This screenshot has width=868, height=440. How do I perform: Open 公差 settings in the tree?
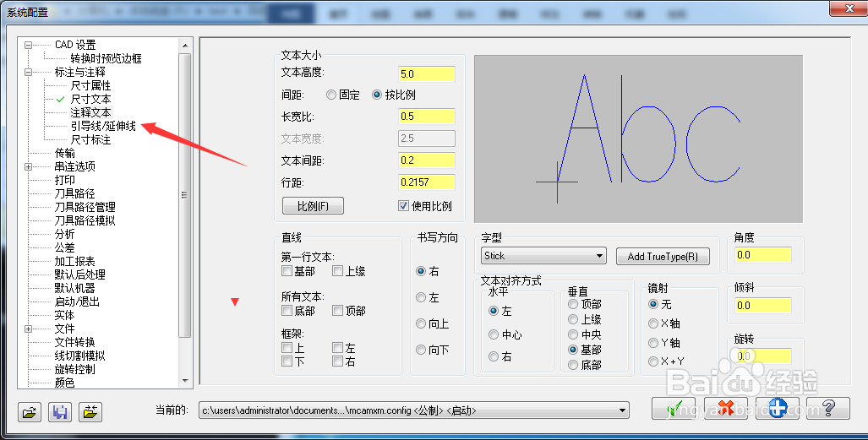pos(65,248)
